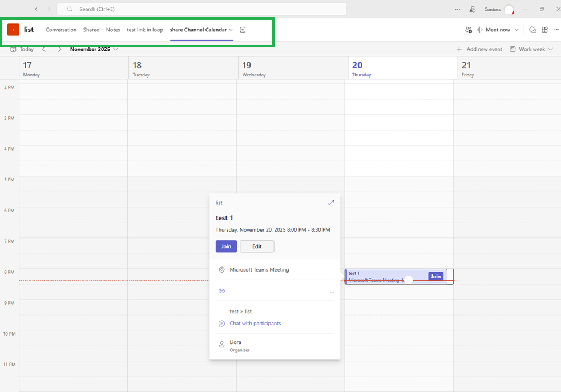Join test 1 meeting from popup
Image resolution: width=561 pixels, height=392 pixels.
226,246
